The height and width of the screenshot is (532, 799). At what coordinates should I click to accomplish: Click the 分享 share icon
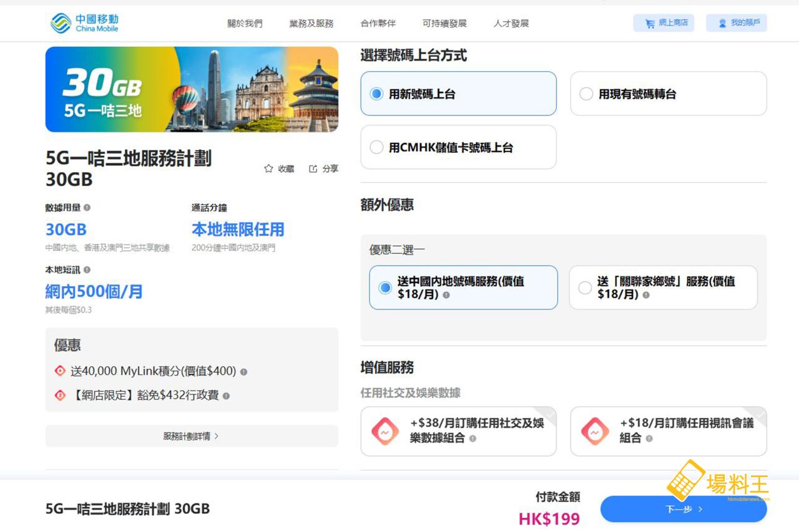click(x=313, y=168)
